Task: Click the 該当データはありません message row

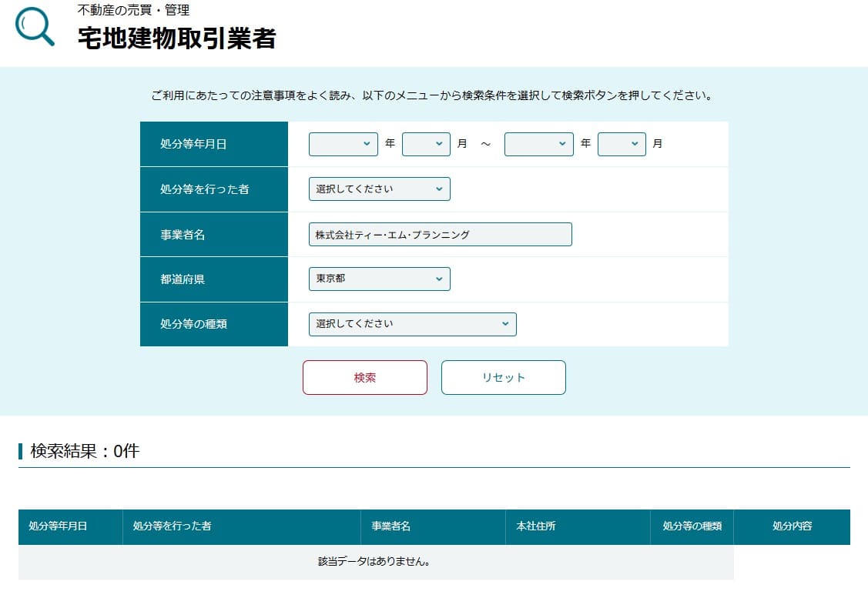Action: point(375,562)
